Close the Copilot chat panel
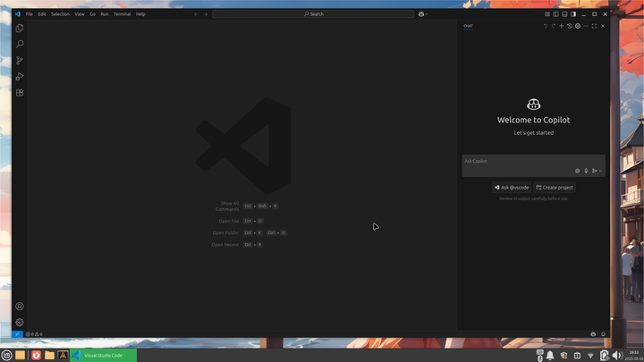Viewport: 644px width, 362px height. pos(603,26)
